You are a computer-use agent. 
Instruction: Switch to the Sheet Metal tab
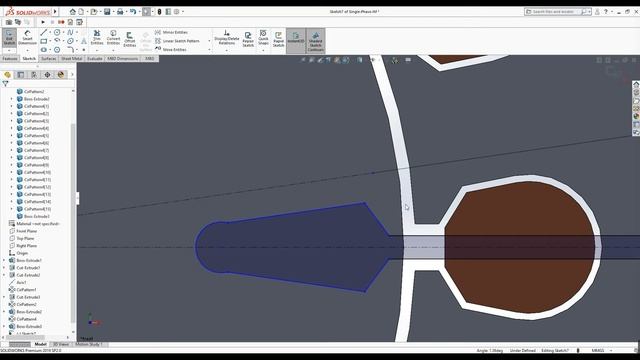(x=71, y=59)
